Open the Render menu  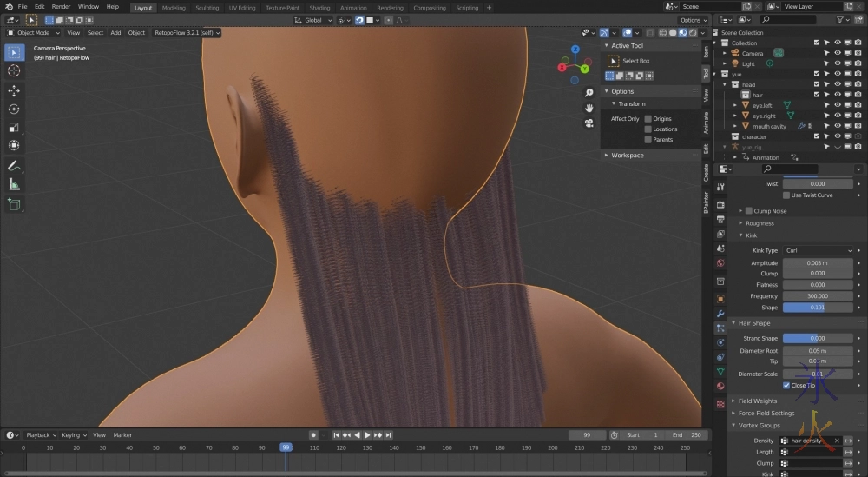point(61,6)
